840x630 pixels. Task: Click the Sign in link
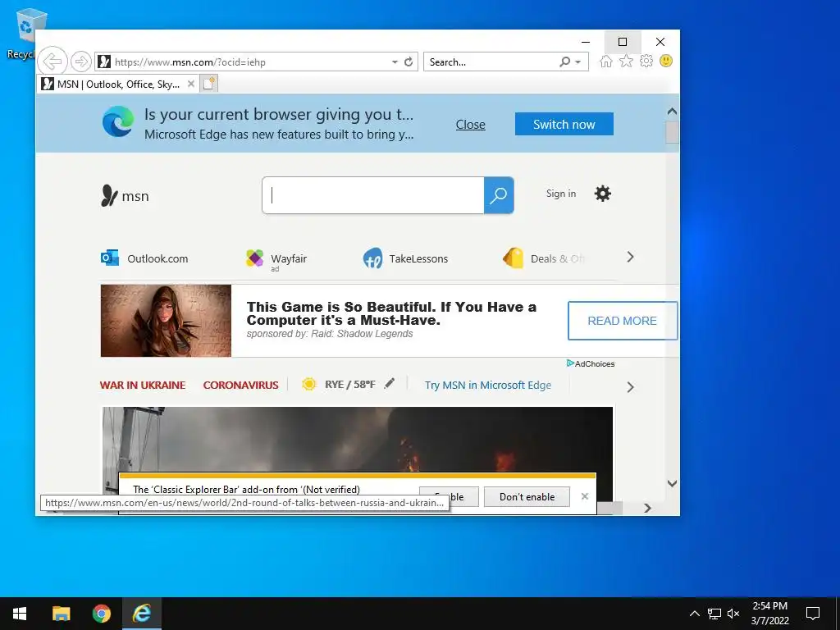click(561, 194)
